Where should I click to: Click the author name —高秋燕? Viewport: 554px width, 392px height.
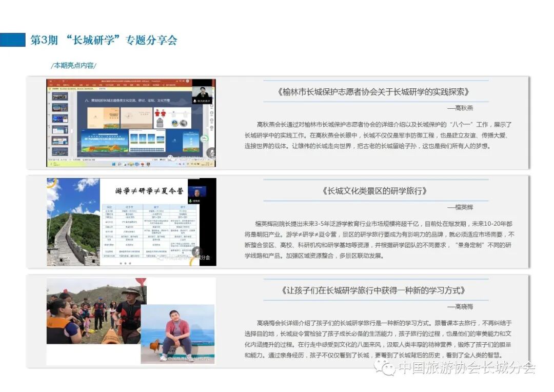point(460,108)
